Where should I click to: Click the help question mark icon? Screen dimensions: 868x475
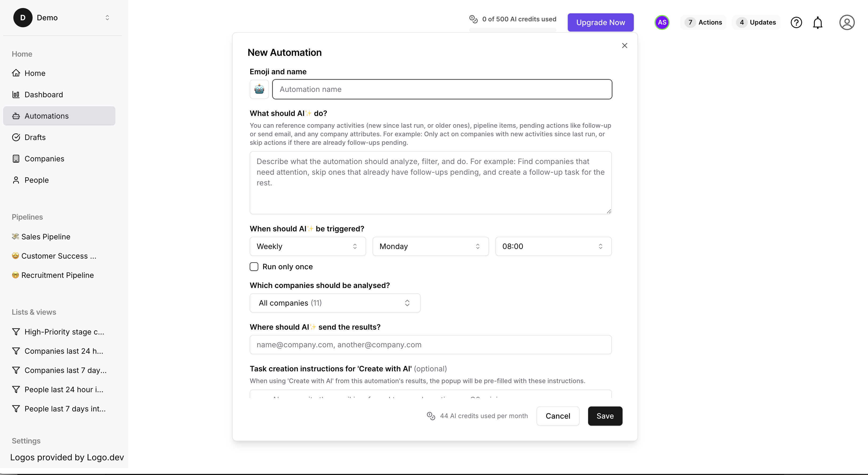pos(796,23)
